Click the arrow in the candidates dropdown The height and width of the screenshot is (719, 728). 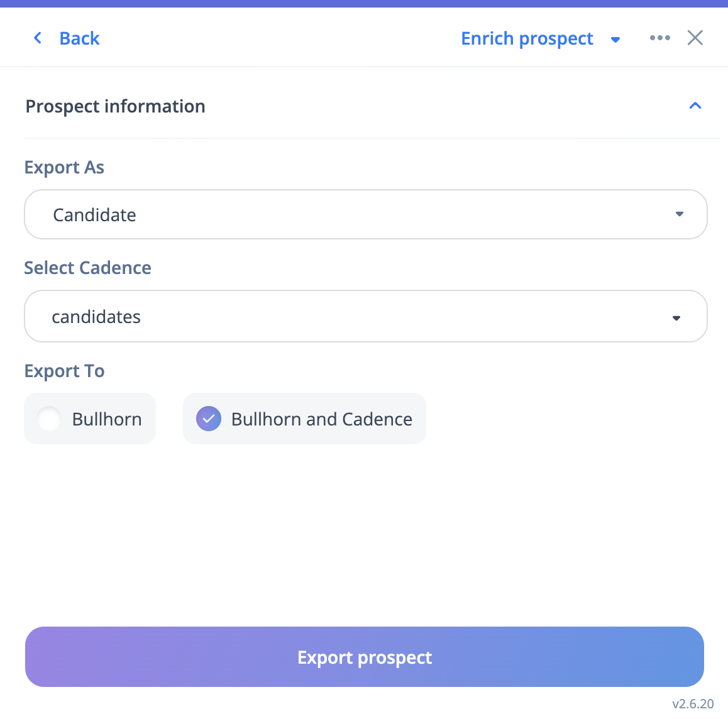pos(676,318)
